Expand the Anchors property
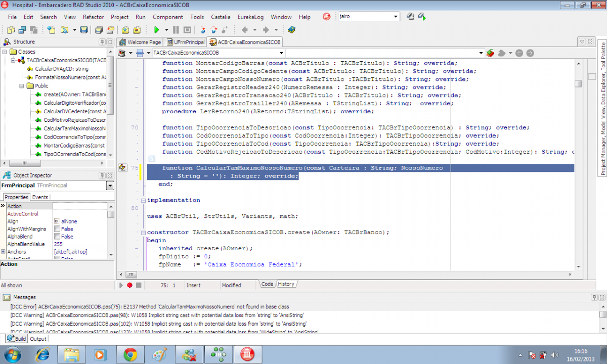The width and height of the screenshot is (607, 364). pos(3,252)
